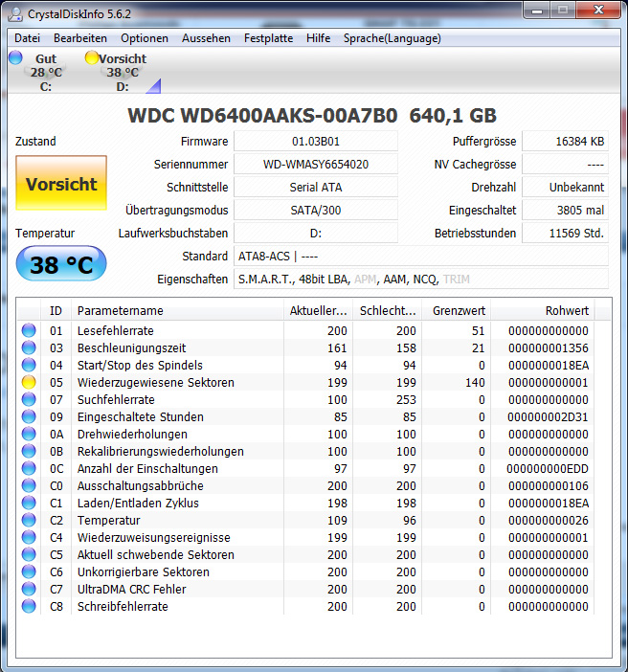
Task: Click the Zustand label
Action: 35,142
